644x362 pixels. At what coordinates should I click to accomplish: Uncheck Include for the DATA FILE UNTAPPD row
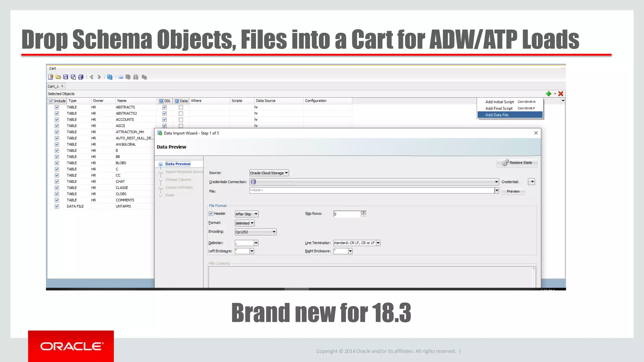pos(57,206)
